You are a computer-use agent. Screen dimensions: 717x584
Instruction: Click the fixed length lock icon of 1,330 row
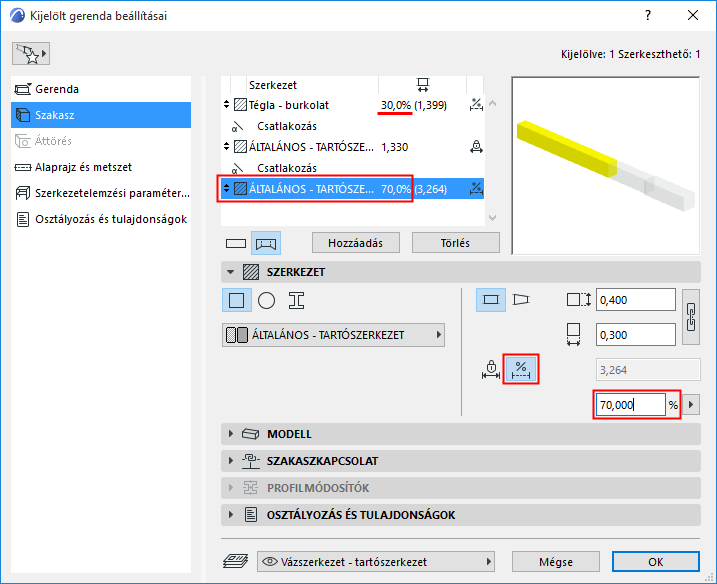[x=476, y=147]
